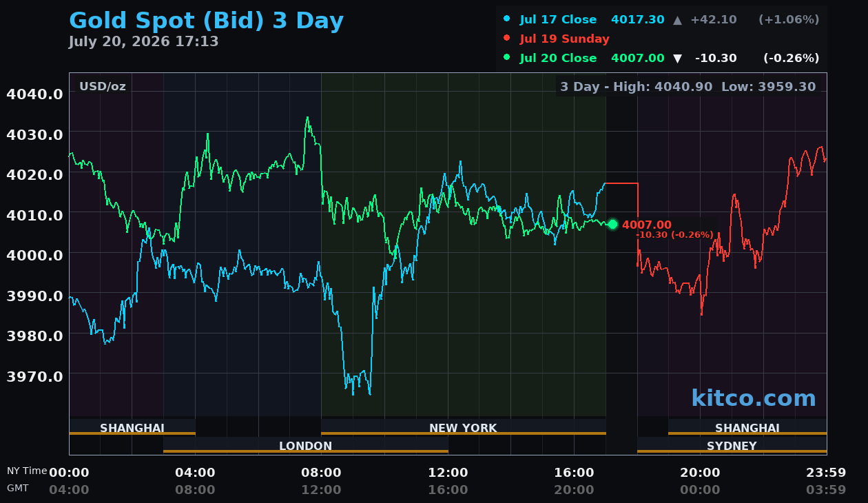Click the 4010.0 y-axis label
868x503 pixels.
[35, 214]
